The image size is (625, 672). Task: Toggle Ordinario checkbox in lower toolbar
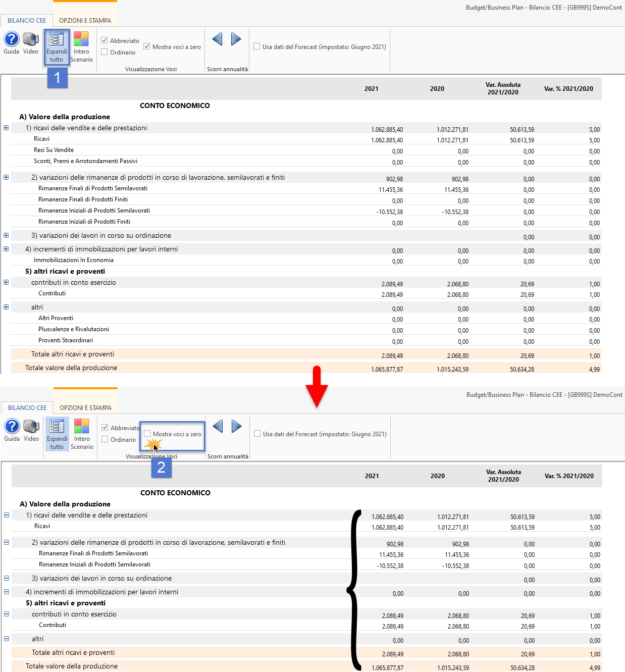tap(105, 439)
